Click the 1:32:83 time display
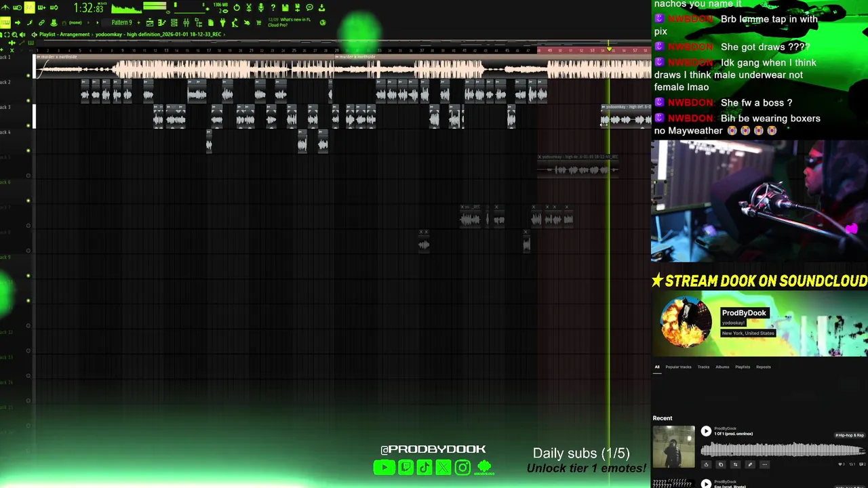This screenshot has width=868, height=488. click(x=89, y=8)
